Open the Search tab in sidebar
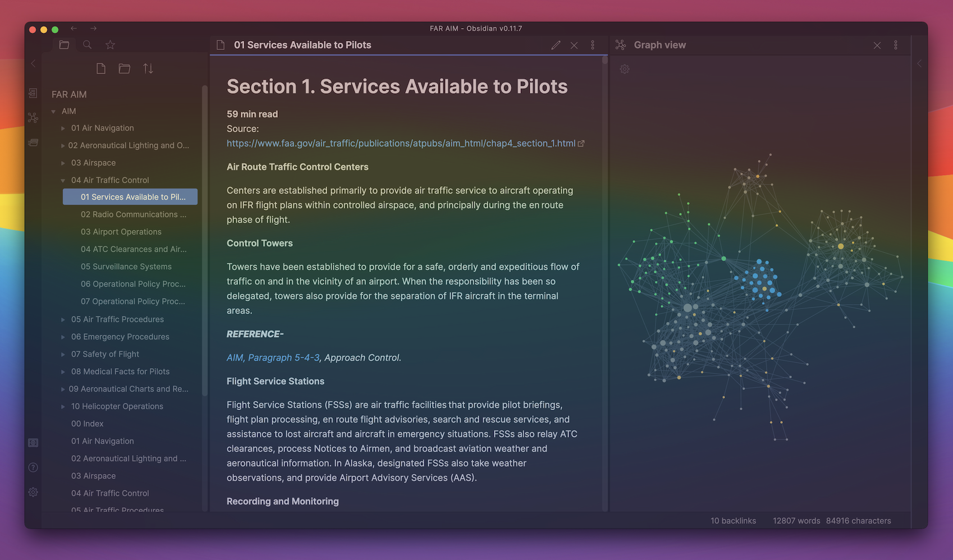 coord(87,45)
